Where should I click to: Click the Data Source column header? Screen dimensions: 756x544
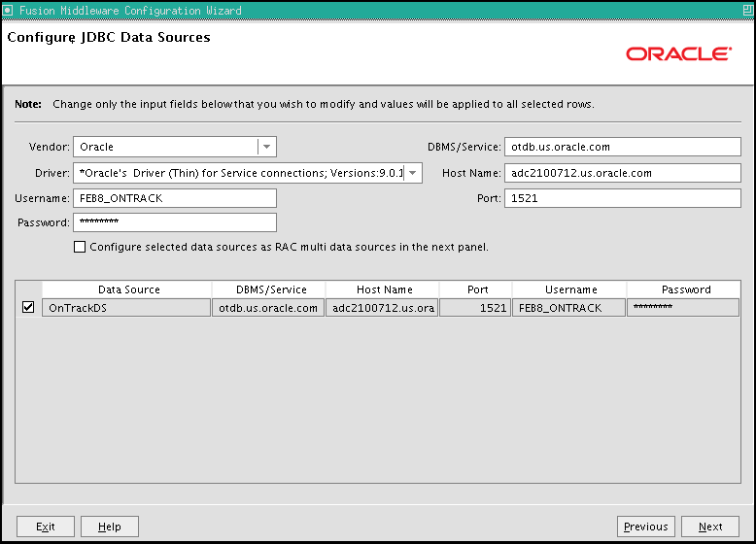[126, 289]
